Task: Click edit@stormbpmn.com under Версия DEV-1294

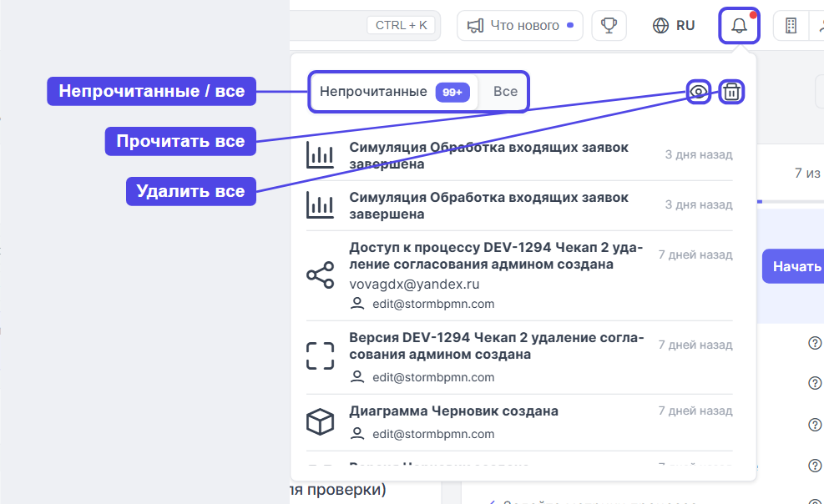Action: (433, 377)
